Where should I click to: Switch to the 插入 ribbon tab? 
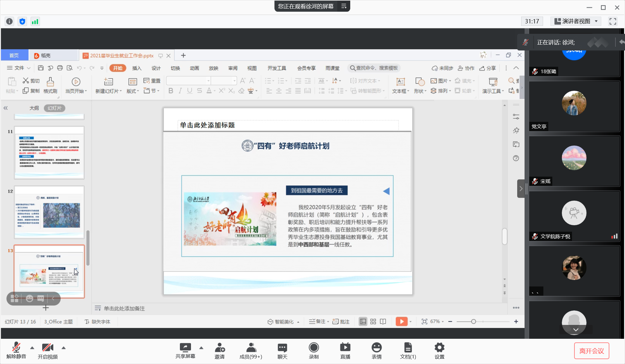(137, 68)
